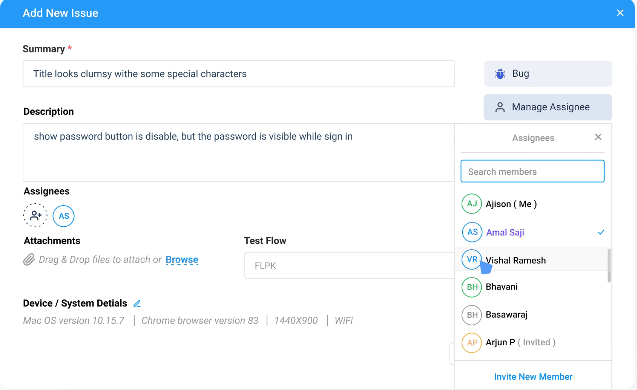Click the bug icon in type selector
Viewport: 637px width, 390px height.
tap(500, 74)
